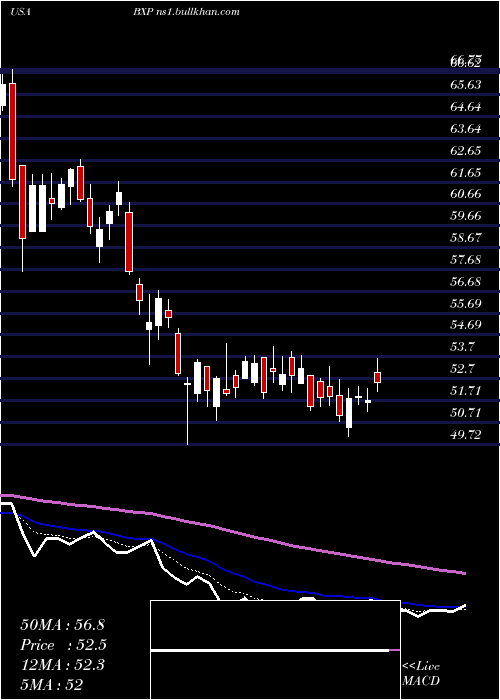
Task: Click the 56.68 price axis label
Action: (x=466, y=282)
